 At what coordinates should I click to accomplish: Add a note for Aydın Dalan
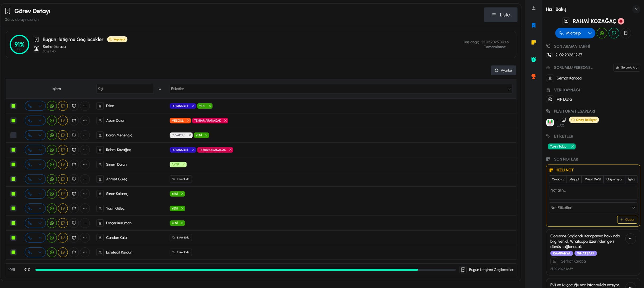pyautogui.click(x=63, y=121)
